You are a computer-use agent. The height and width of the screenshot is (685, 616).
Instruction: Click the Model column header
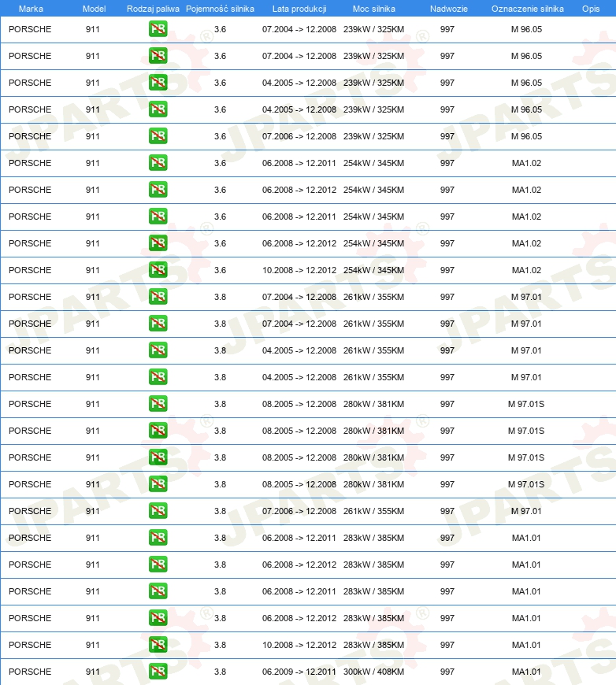94,9
